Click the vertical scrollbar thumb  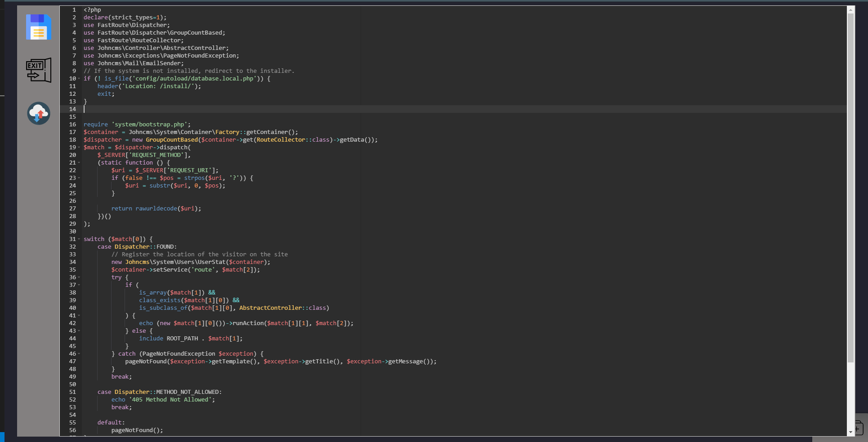[x=850, y=188]
